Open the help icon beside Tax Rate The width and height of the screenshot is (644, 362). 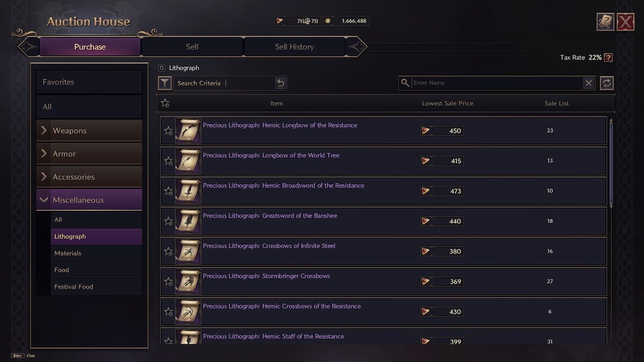click(x=606, y=57)
